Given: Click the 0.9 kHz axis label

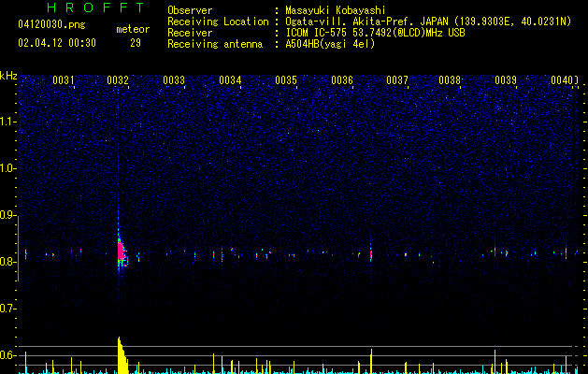Looking at the screenshot, I should coord(8,215).
